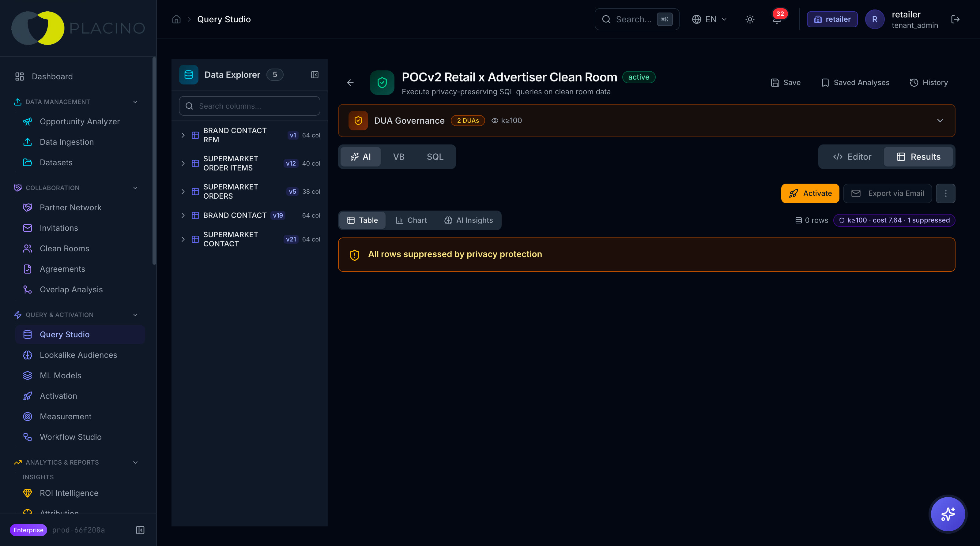The height and width of the screenshot is (546, 980).
Task: Select the Table results tab
Action: (x=362, y=220)
